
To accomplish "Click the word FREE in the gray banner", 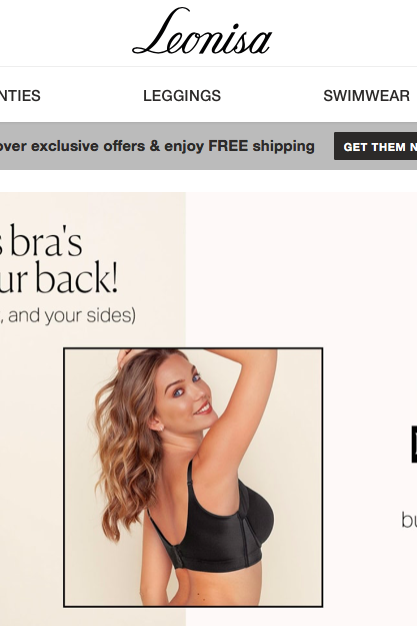I will click(x=228, y=146).
